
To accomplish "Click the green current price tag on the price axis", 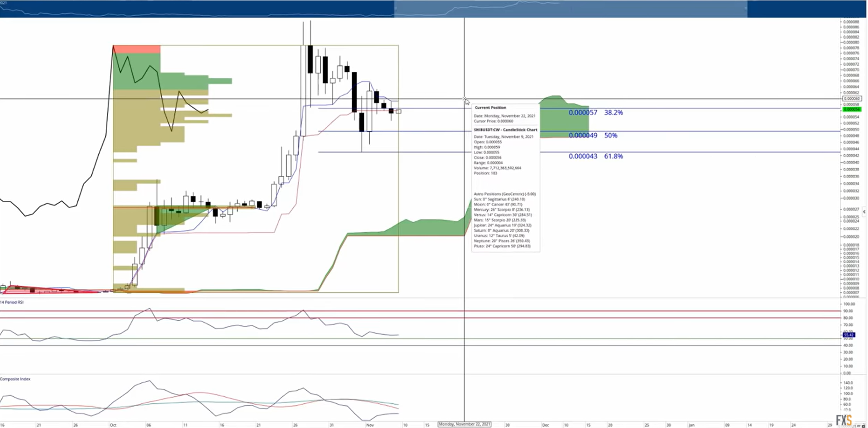I will pos(851,110).
